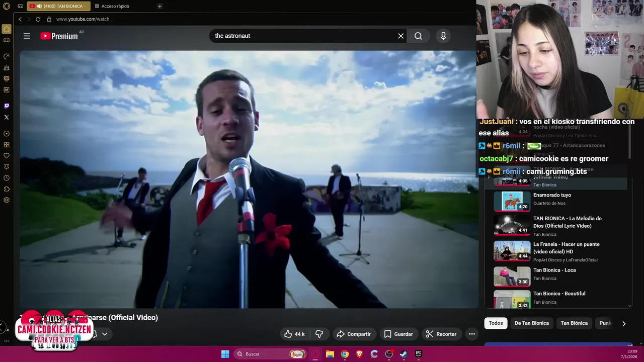Click the browser back arrow

click(20, 19)
